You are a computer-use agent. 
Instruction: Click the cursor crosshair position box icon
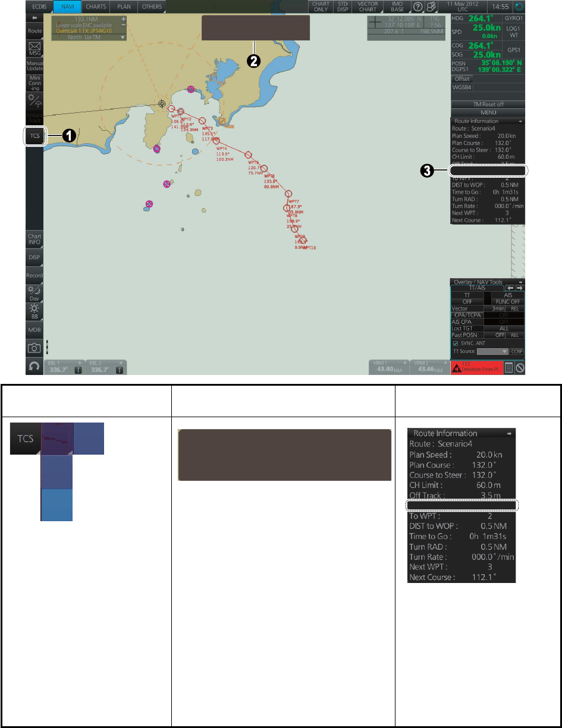375,23
